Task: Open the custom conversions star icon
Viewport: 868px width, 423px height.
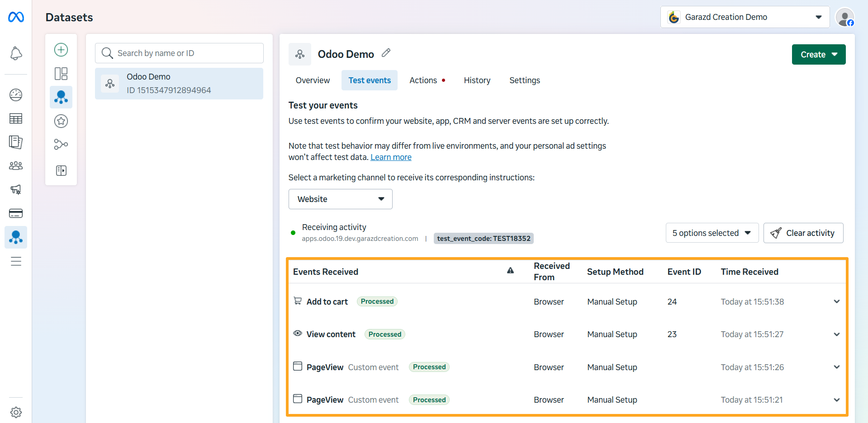Action: point(61,121)
